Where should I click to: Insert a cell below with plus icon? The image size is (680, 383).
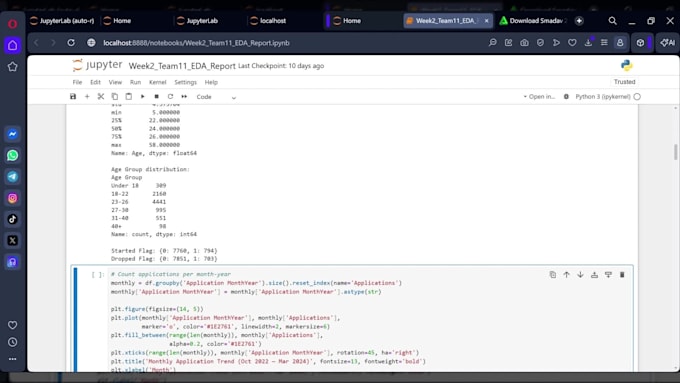[x=87, y=96]
